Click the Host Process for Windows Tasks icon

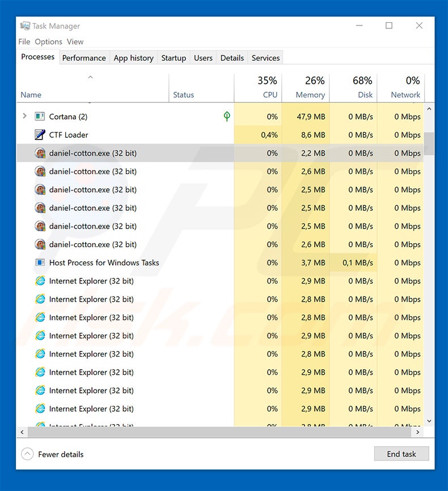tap(40, 263)
